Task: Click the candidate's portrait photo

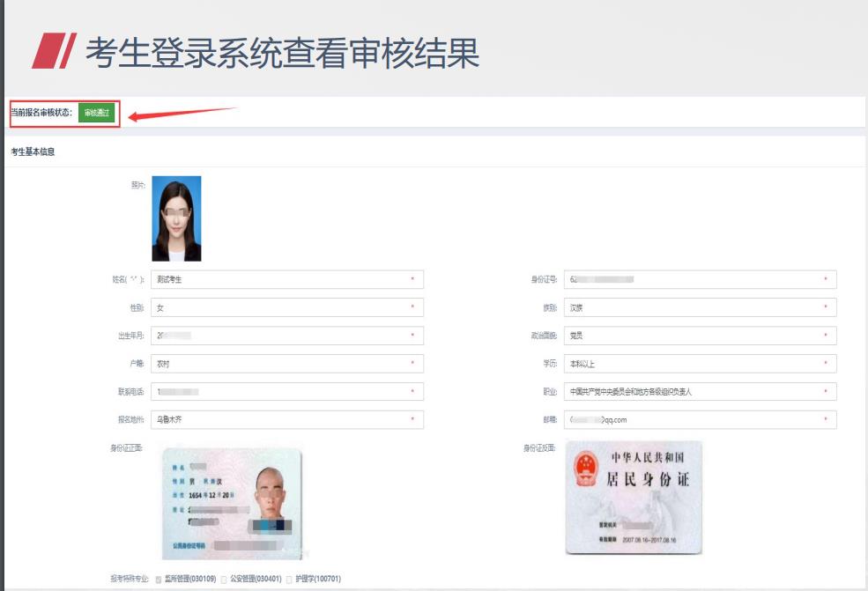Action: 176,218
